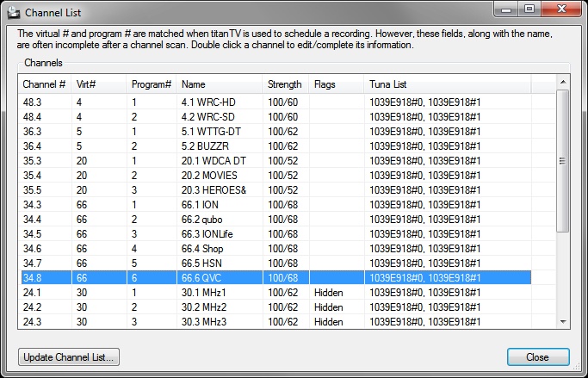Viewport: 588px width, 378px height.
Task: Sort by the Program# column header
Action: tap(152, 84)
